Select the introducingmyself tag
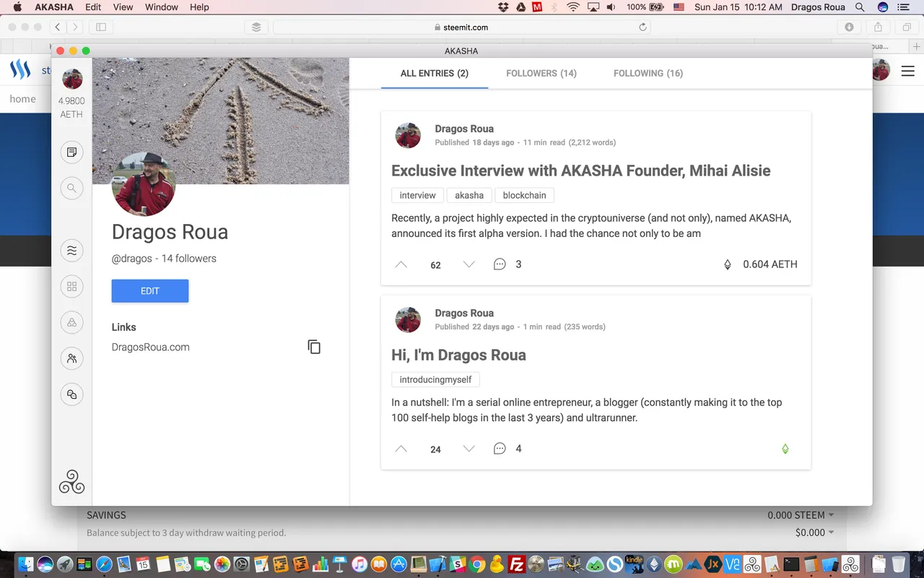 tap(436, 379)
